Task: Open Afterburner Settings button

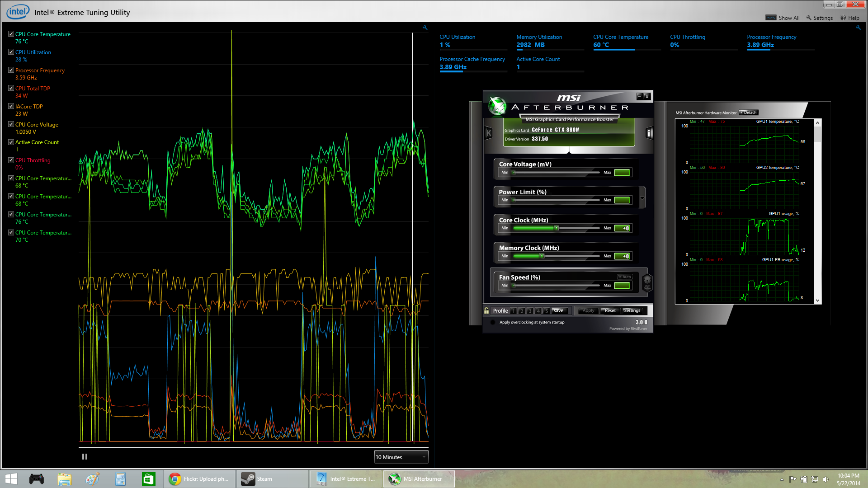Action: pyautogui.click(x=632, y=311)
